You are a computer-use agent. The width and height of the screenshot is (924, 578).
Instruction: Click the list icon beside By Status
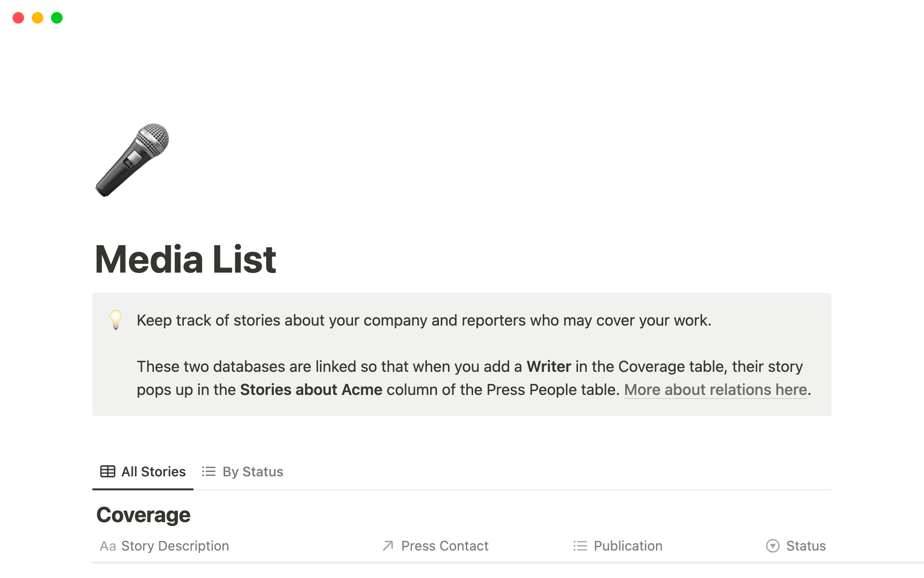point(208,471)
